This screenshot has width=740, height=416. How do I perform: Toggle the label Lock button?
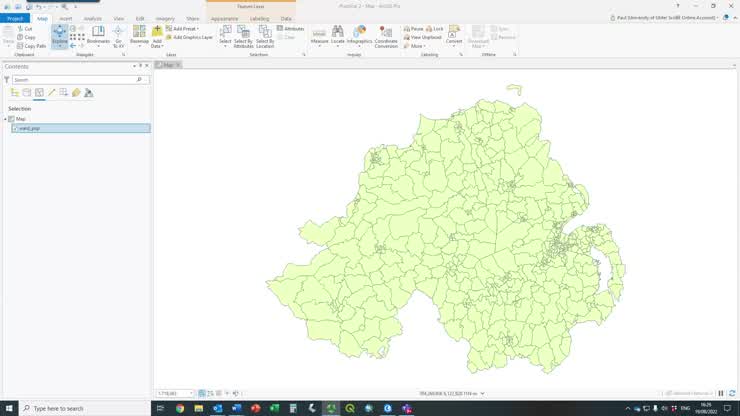tap(436, 29)
